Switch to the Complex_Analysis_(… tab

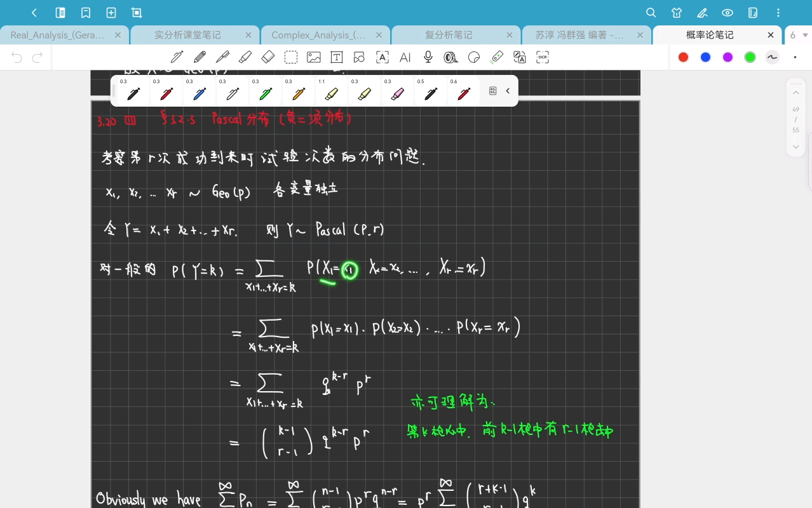tap(318, 35)
